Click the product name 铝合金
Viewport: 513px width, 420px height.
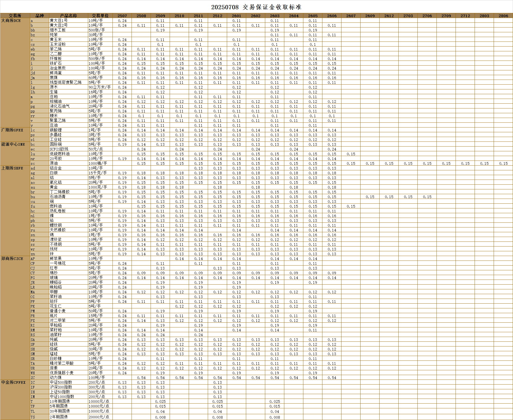(x=56, y=168)
